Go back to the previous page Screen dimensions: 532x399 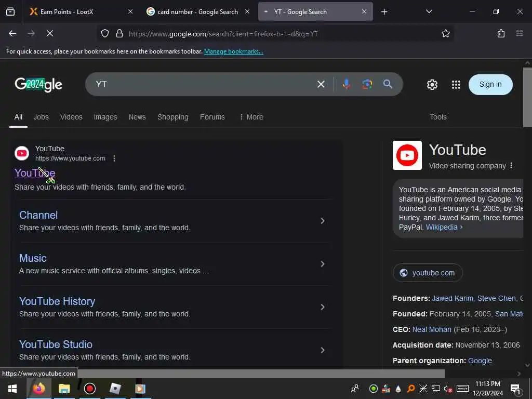(12, 33)
